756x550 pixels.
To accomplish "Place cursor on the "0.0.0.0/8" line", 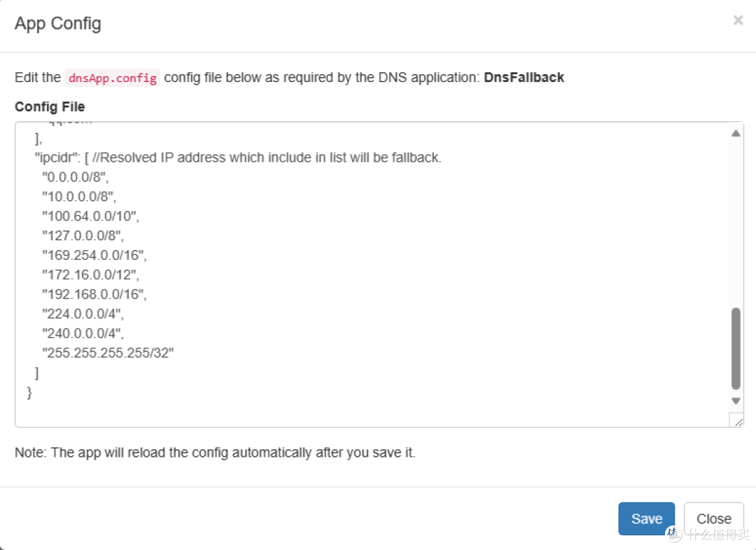I will (x=76, y=177).
